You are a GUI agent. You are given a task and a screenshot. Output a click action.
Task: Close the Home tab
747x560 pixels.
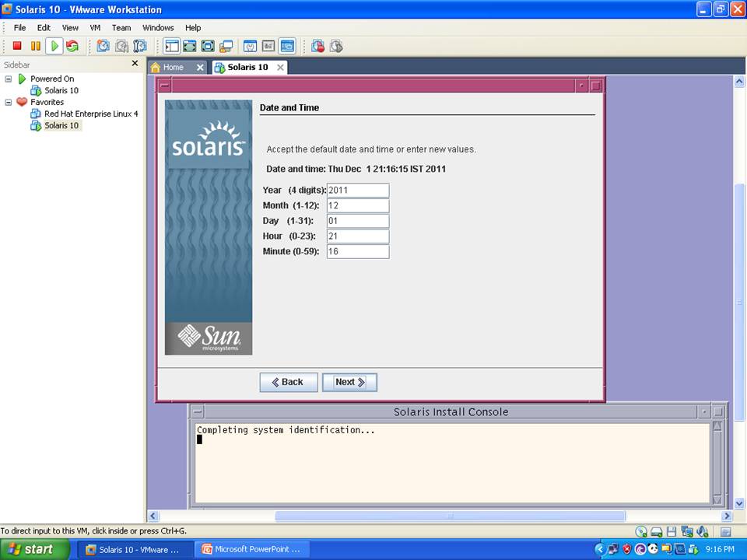(x=201, y=68)
